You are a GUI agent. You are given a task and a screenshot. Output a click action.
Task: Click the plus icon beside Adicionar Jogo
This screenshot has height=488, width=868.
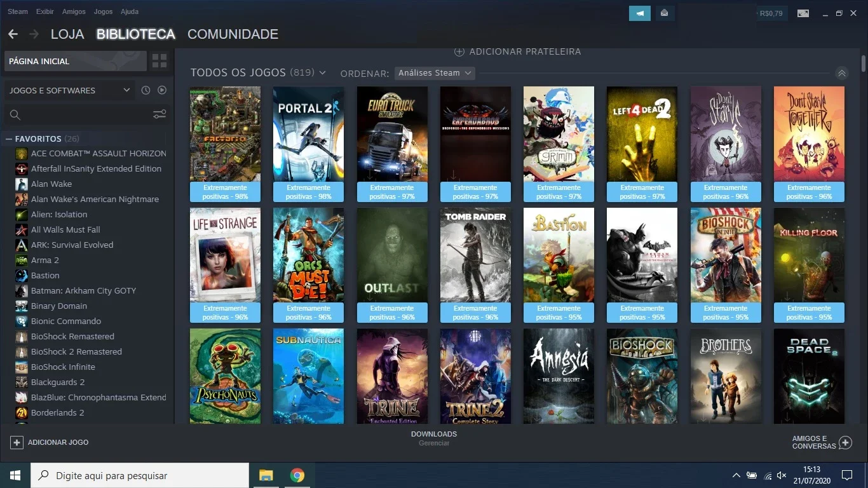pyautogui.click(x=17, y=442)
